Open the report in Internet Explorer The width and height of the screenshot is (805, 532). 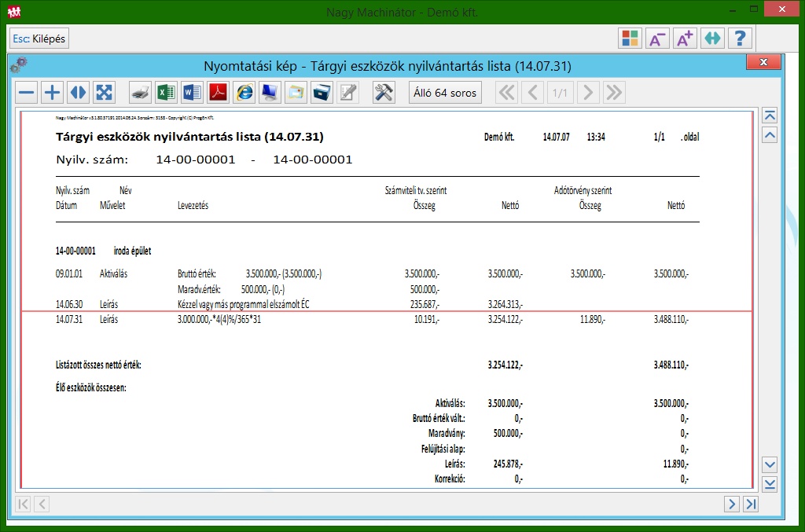[244, 93]
